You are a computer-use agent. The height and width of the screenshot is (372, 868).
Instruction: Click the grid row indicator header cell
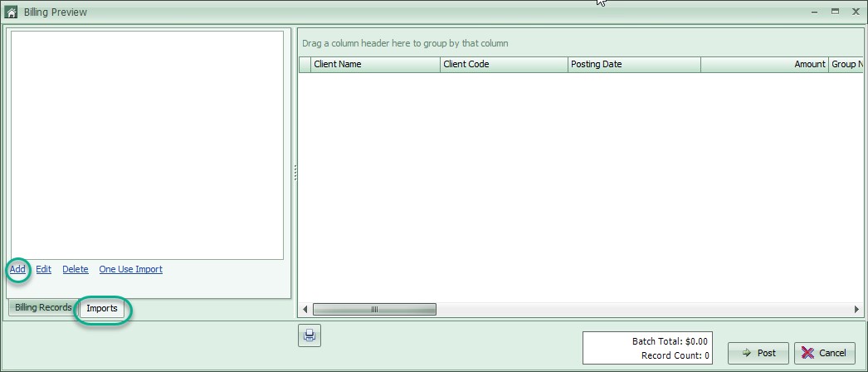tap(305, 64)
